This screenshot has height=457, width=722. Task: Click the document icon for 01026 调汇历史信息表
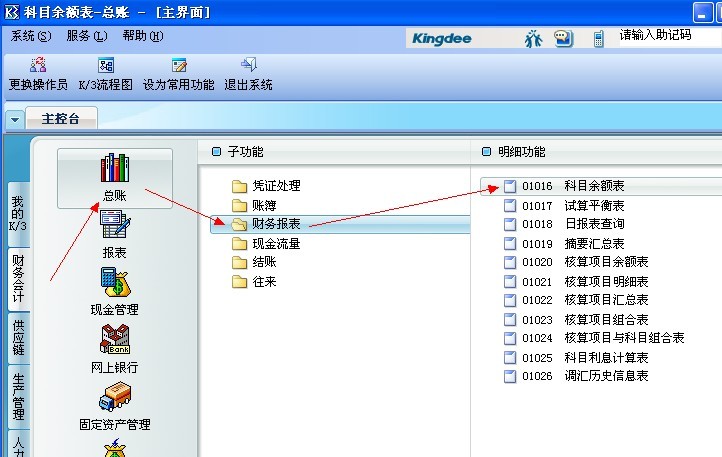point(510,376)
